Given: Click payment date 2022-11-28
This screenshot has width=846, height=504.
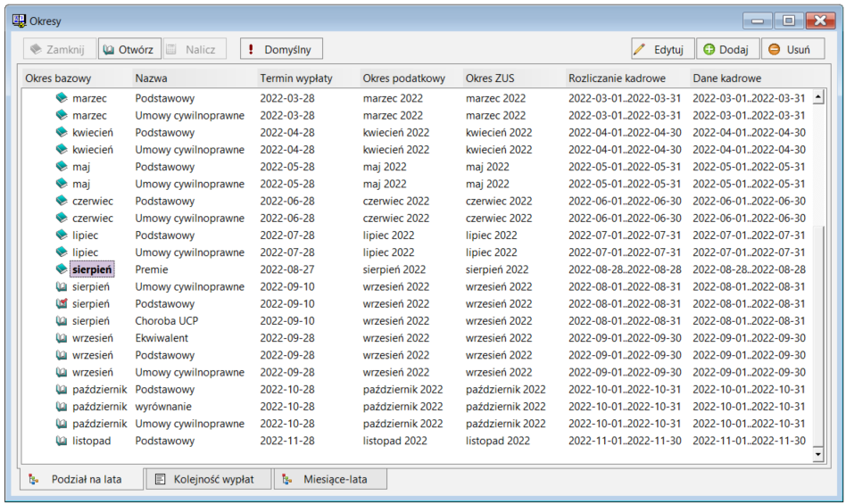Looking at the screenshot, I should [x=287, y=441].
